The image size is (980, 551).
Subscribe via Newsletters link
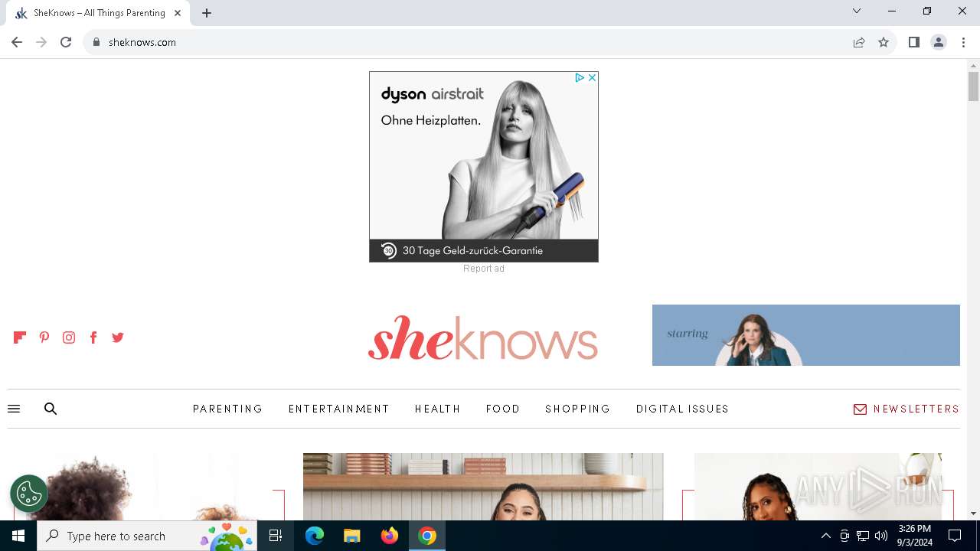pos(906,409)
